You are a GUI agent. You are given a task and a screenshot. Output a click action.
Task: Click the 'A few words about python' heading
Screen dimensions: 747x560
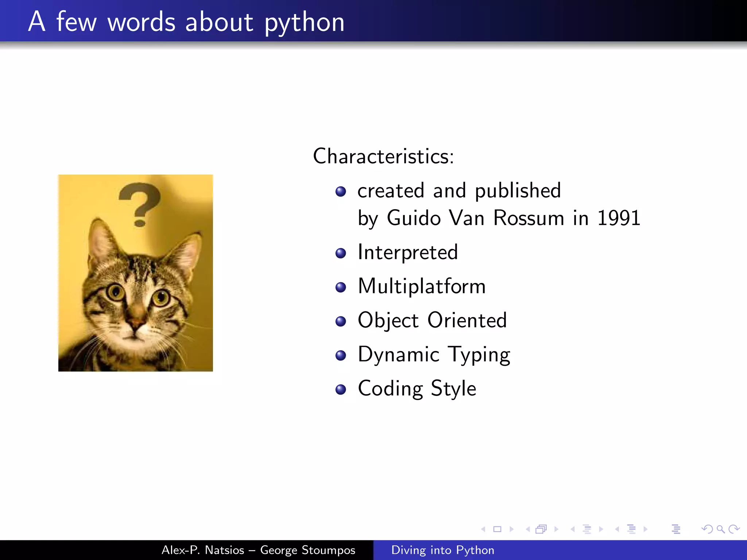pos(186,22)
